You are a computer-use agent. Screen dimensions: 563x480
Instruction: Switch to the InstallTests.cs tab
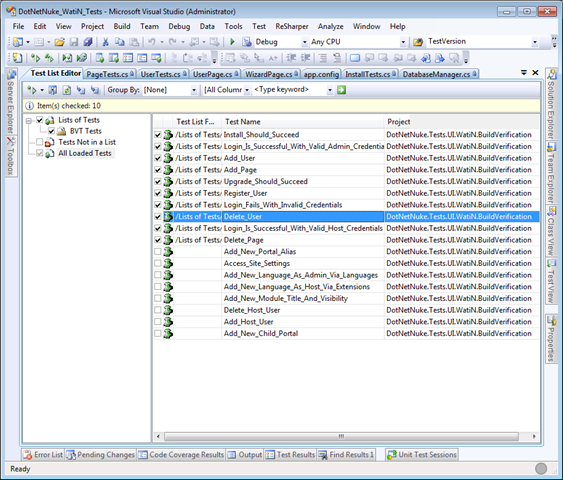[371, 74]
